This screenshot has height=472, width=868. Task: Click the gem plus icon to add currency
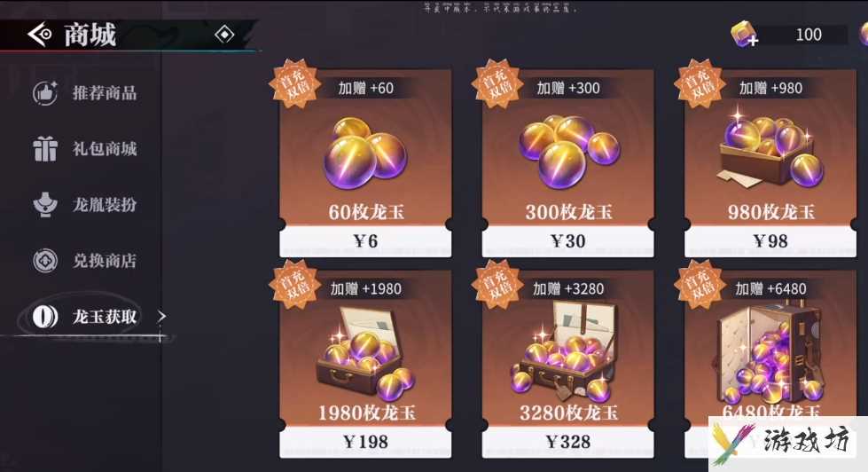coord(744,35)
